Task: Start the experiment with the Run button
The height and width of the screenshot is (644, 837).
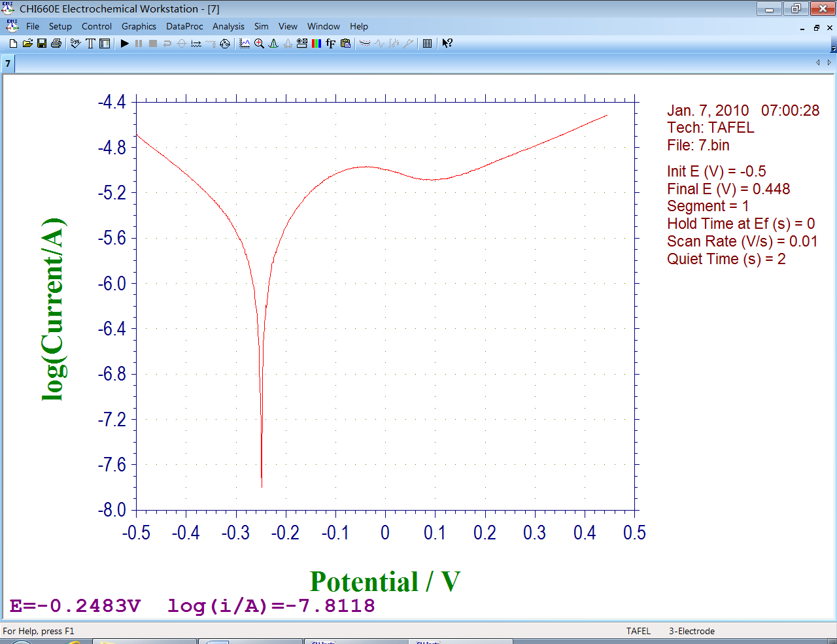Action: click(124, 43)
